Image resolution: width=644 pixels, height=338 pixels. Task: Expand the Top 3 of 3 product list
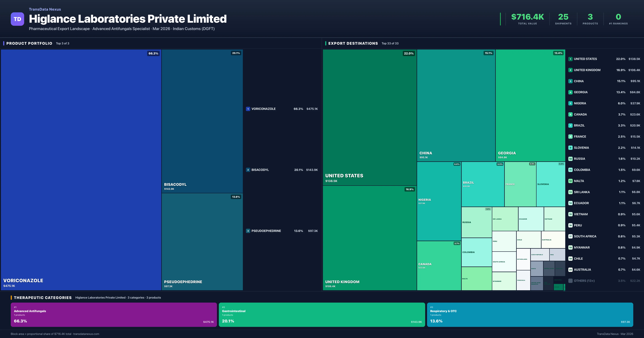click(x=63, y=43)
